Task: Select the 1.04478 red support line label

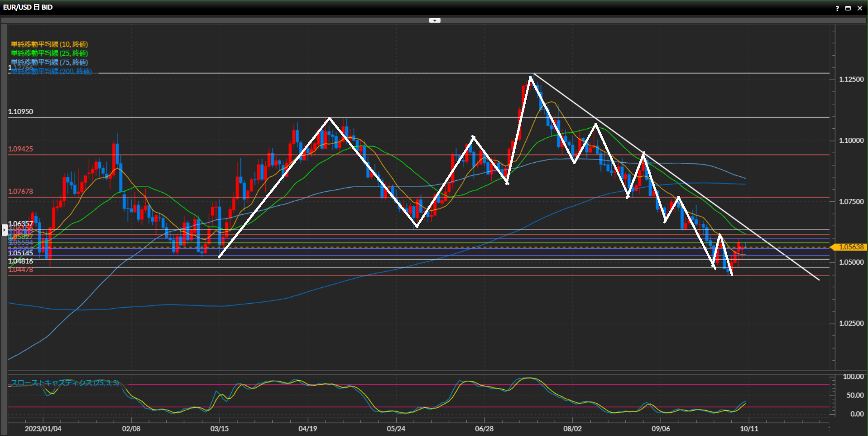Action: coord(20,270)
